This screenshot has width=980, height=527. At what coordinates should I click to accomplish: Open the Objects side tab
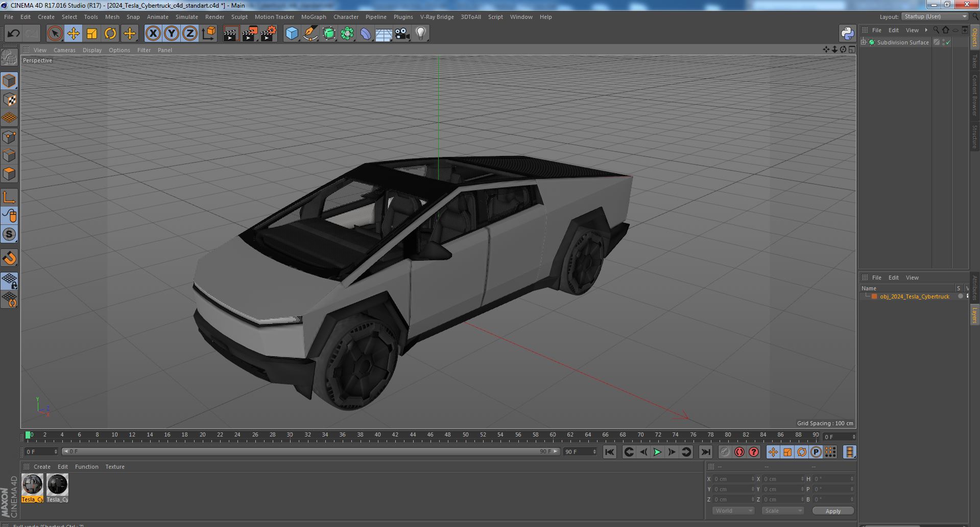974,38
